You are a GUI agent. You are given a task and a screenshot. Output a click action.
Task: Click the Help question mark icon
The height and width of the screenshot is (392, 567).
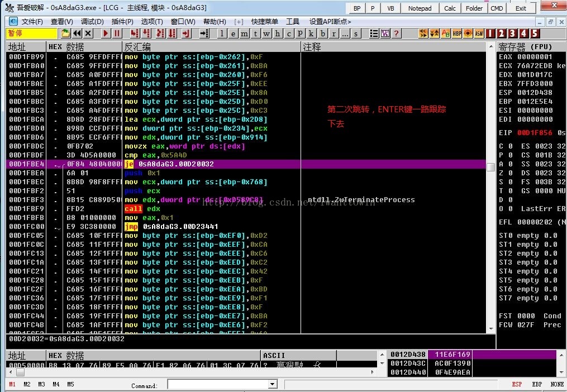(396, 34)
